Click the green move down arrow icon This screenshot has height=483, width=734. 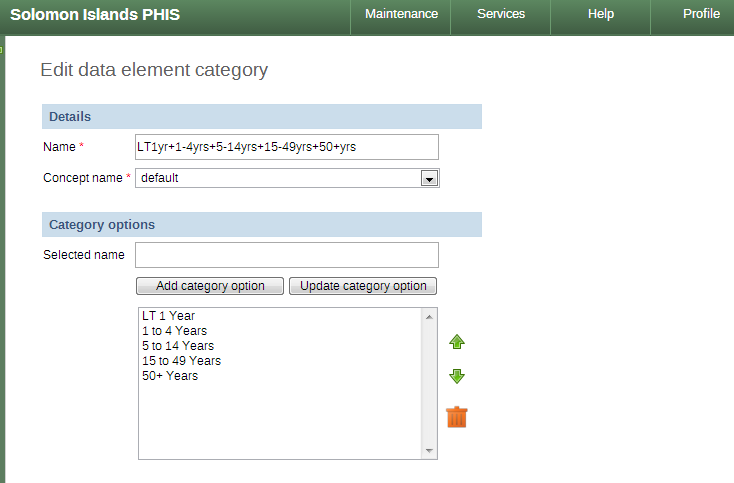point(457,376)
